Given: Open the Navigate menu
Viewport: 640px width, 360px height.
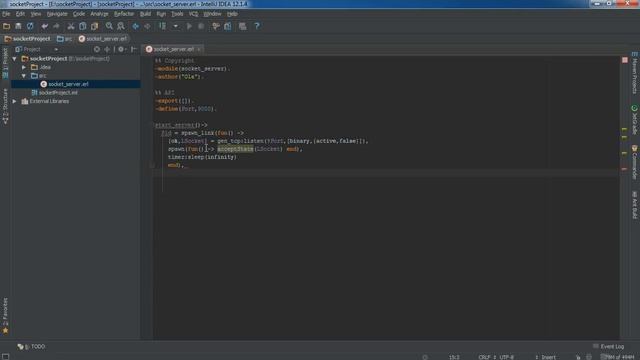Looking at the screenshot, I should [57, 14].
